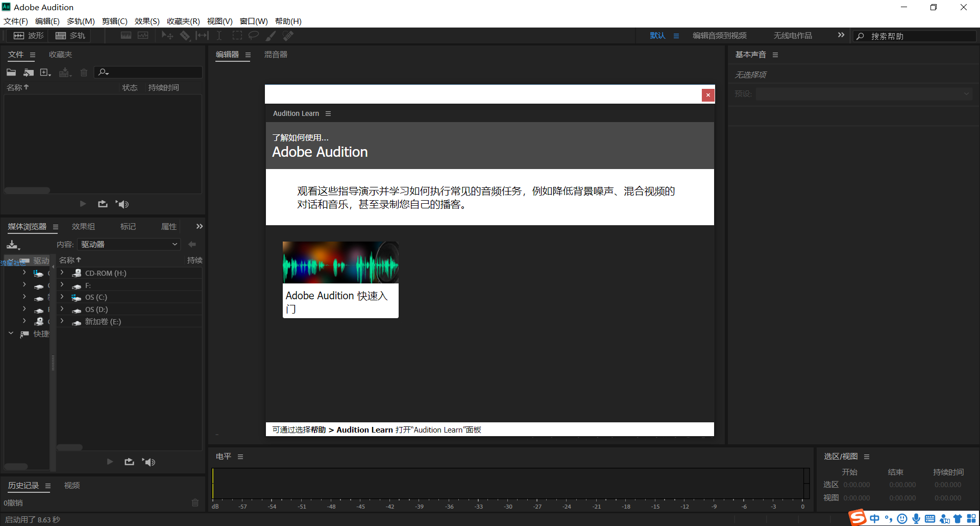The height and width of the screenshot is (526, 980).
Task: Open the 编辑 menu
Action: (x=47, y=21)
